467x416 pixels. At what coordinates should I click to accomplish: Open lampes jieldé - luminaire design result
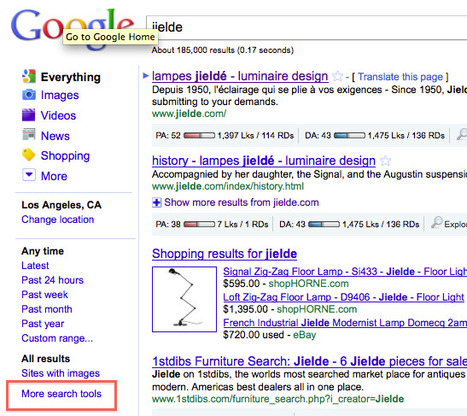click(240, 76)
